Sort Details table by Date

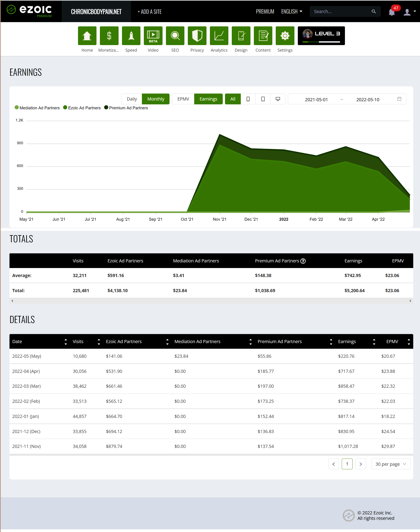coord(66,342)
